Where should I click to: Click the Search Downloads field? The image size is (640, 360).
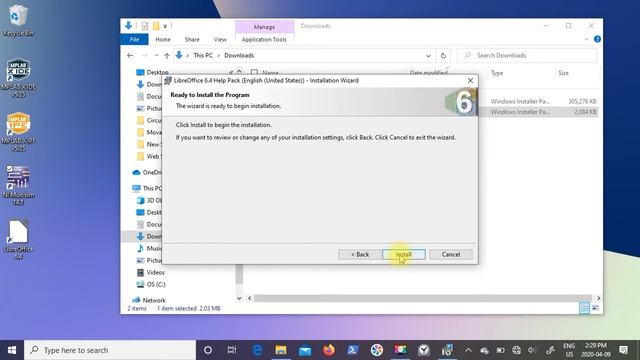[527, 56]
